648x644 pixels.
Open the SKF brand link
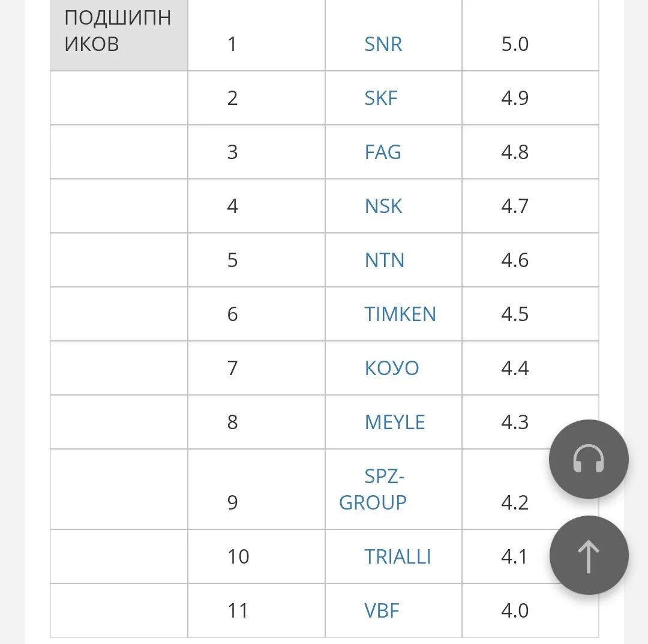[x=380, y=98]
